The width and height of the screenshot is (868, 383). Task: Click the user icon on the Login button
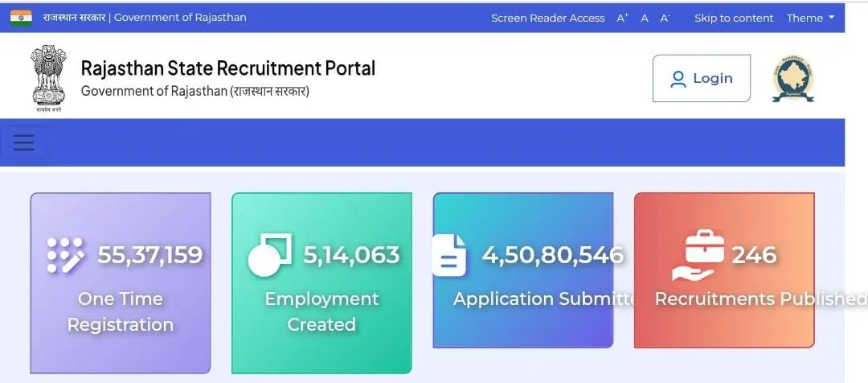click(678, 80)
